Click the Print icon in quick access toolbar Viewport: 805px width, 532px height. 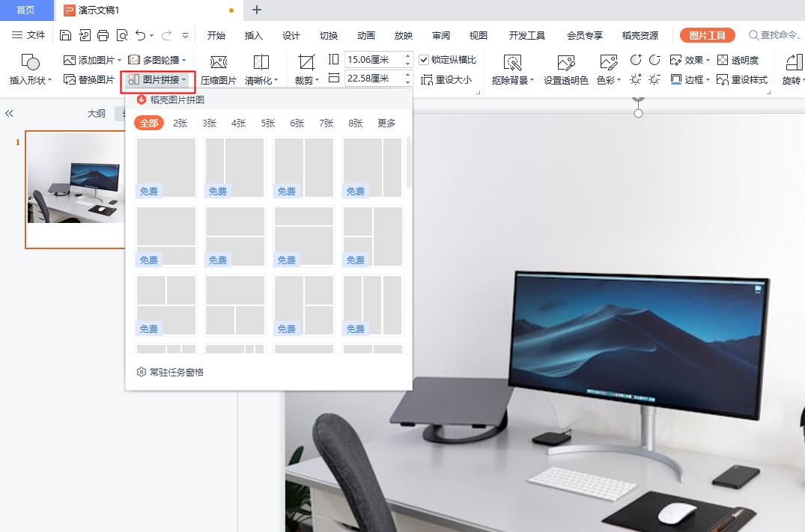pos(103,35)
